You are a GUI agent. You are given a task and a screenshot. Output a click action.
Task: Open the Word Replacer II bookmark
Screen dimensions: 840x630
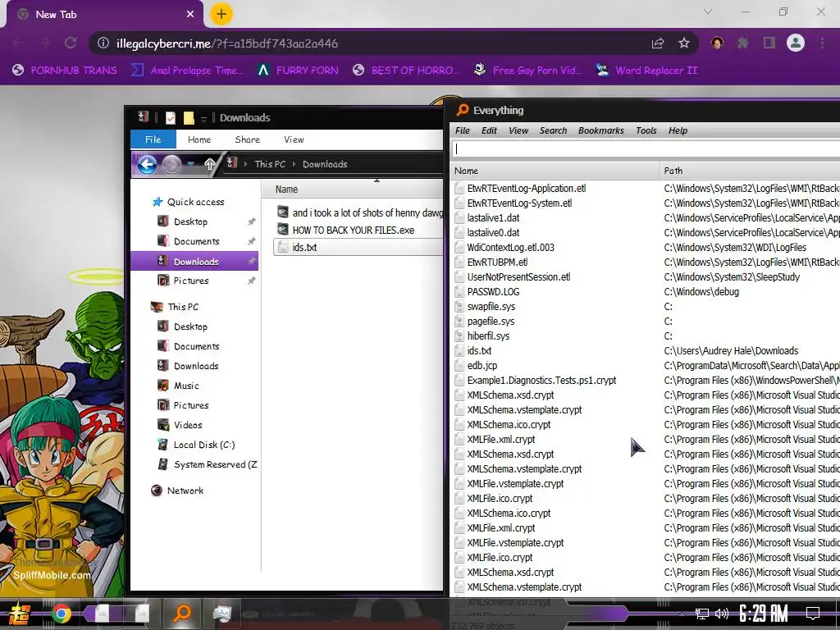point(646,71)
